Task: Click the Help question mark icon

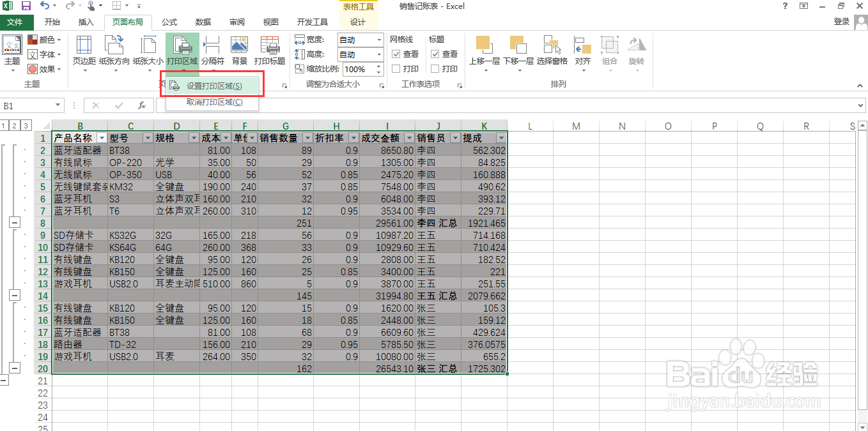Action: click(x=785, y=6)
